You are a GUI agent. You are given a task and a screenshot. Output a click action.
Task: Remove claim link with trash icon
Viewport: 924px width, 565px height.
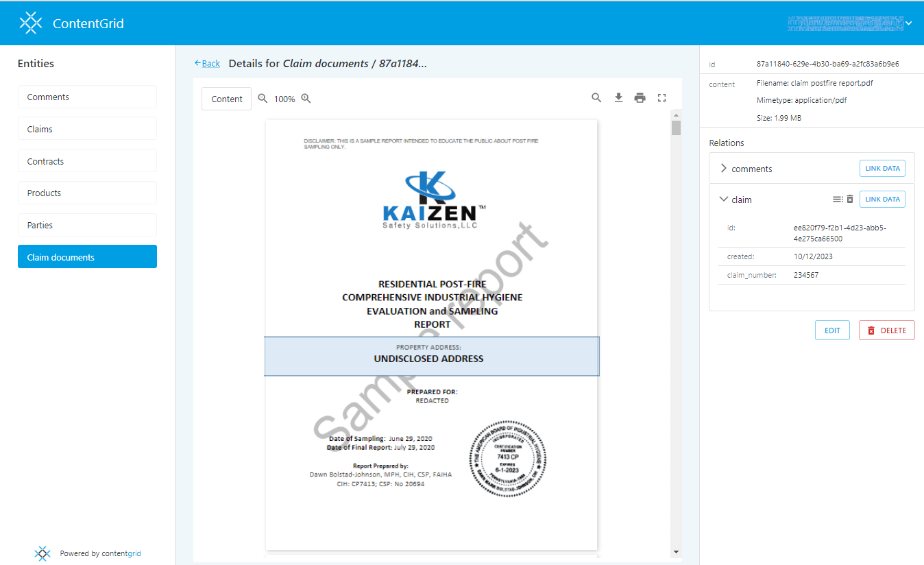click(x=850, y=200)
